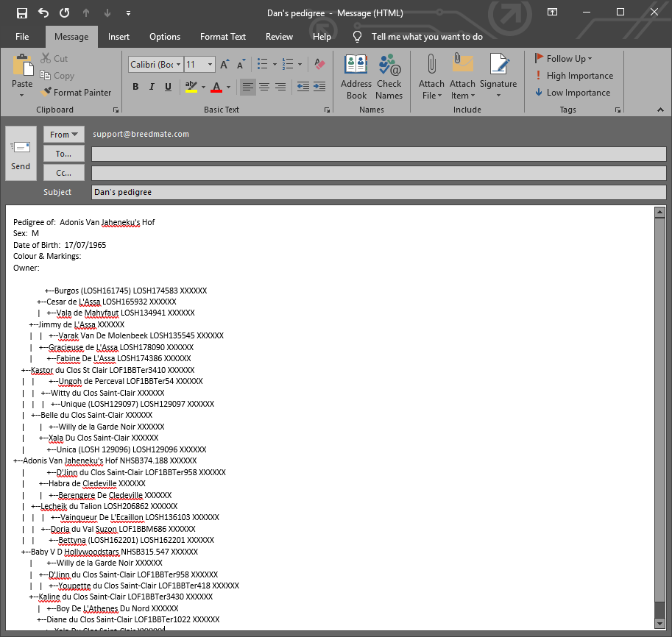Open Ribbon Display Options
The height and width of the screenshot is (637, 672).
coord(553,12)
